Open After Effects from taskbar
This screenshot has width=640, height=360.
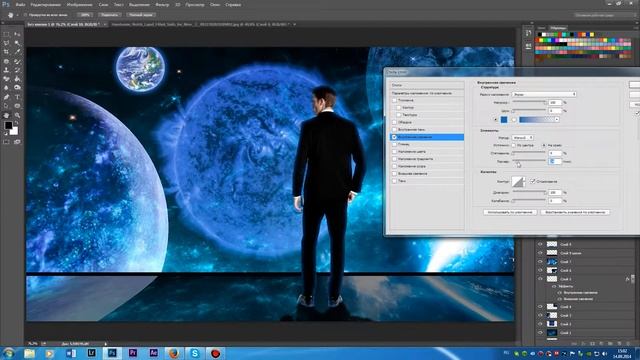(x=153, y=353)
